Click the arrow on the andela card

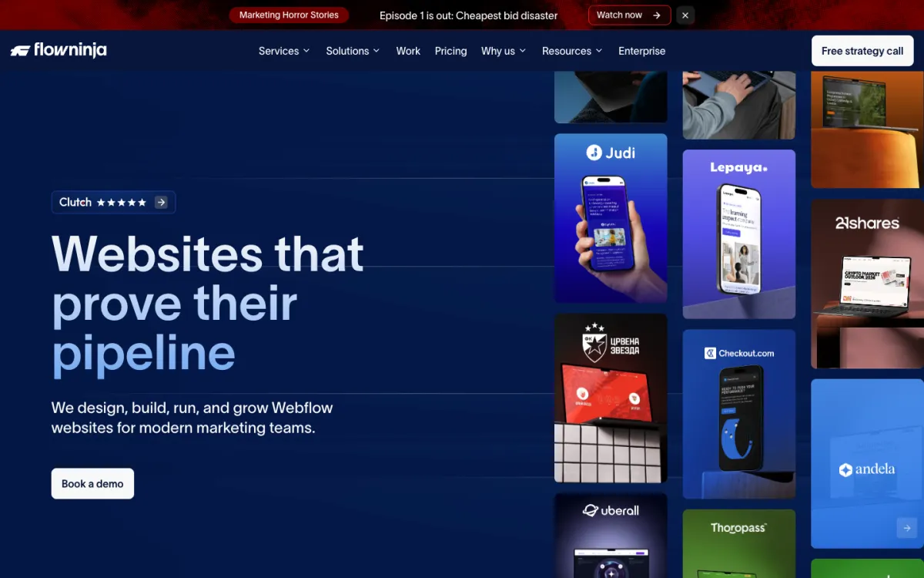coord(906,528)
